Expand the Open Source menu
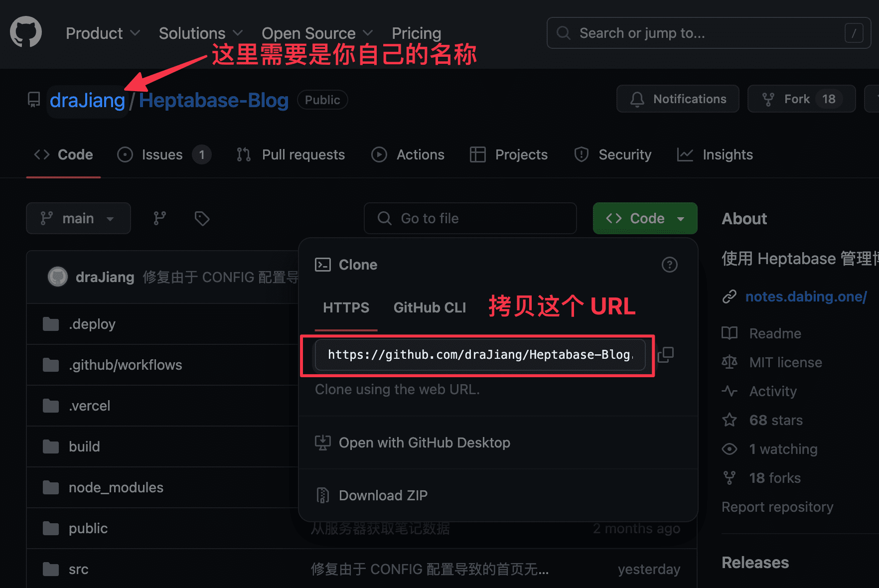Screen dimensions: 879x588 tap(317, 33)
